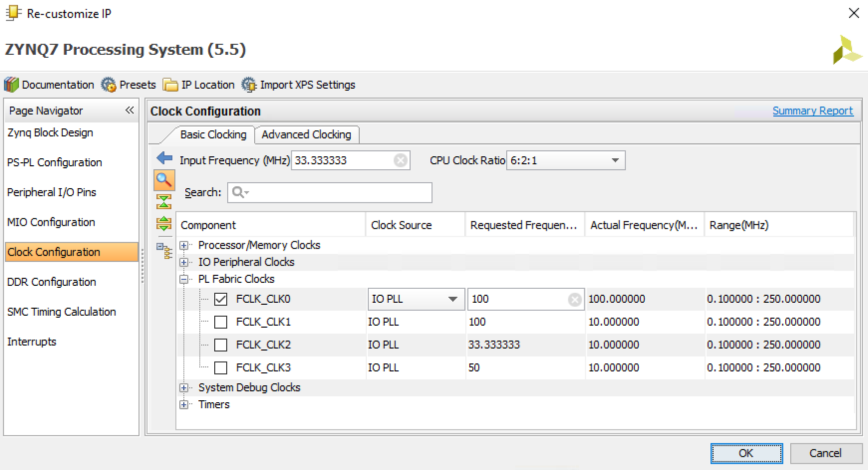Expand IO Peripheral Clocks tree node
The width and height of the screenshot is (868, 470).
pyautogui.click(x=184, y=262)
